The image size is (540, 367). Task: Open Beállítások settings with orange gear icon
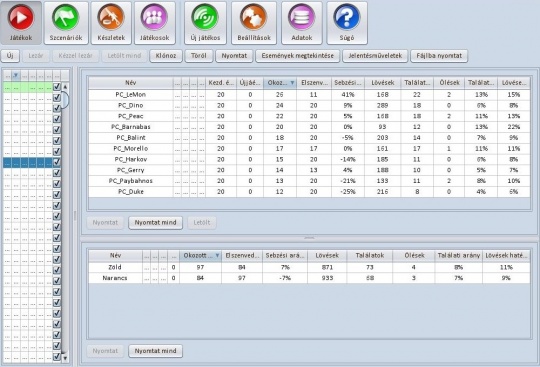tap(254, 23)
